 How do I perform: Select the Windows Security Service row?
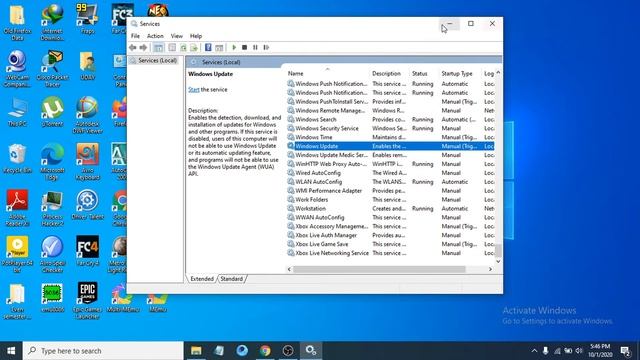click(x=390, y=129)
